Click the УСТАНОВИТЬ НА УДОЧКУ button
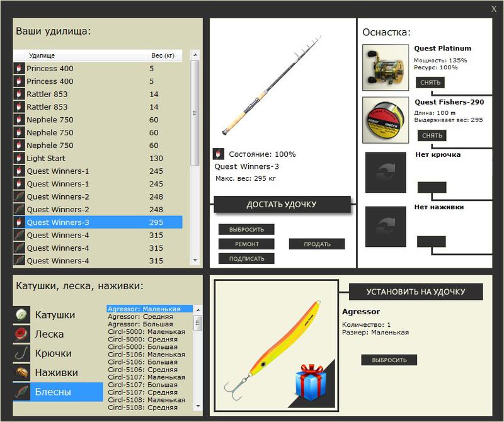504x422 pixels. [x=416, y=292]
